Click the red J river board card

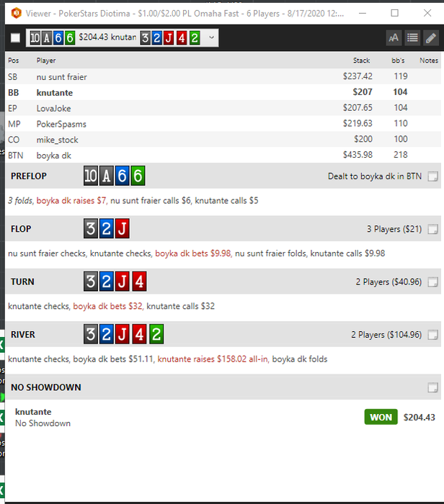tap(123, 334)
